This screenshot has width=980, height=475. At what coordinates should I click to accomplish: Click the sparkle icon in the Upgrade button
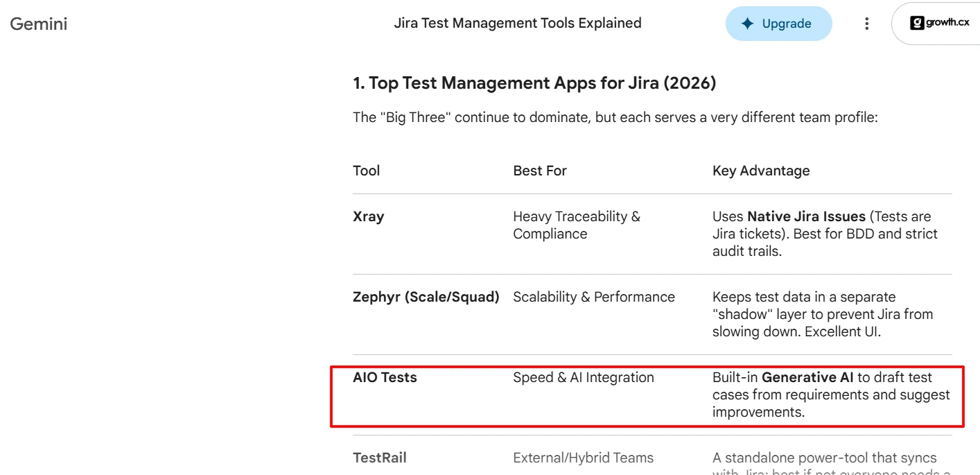(747, 24)
